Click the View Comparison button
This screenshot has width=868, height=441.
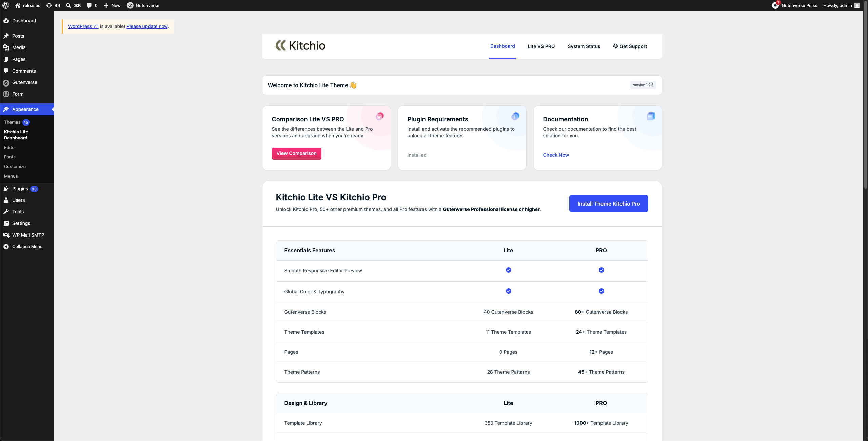point(296,154)
